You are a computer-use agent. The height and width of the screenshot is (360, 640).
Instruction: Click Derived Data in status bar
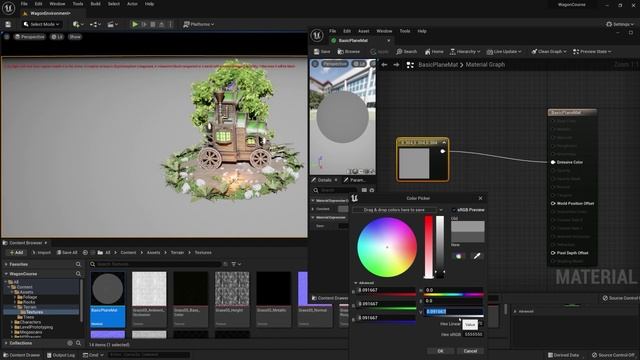563,355
